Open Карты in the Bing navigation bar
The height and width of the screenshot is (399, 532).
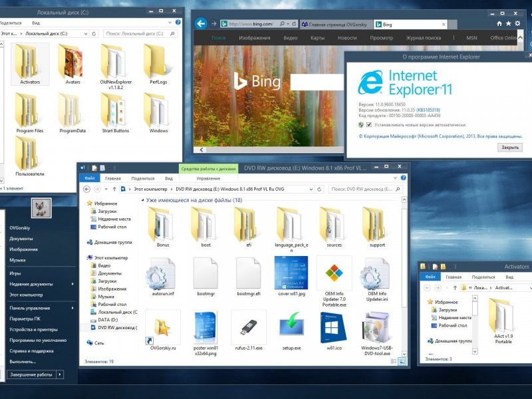[318, 38]
